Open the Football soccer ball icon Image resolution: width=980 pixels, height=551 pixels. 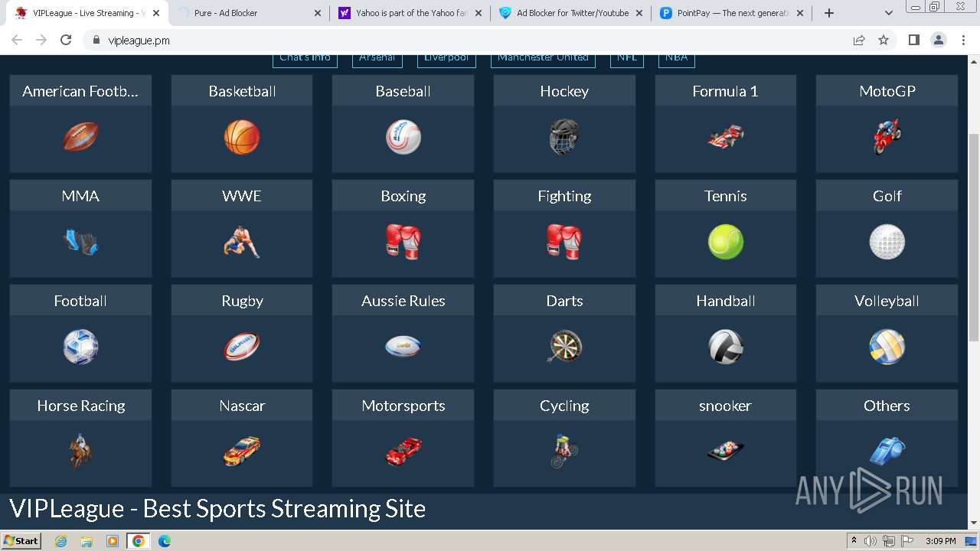[80, 347]
